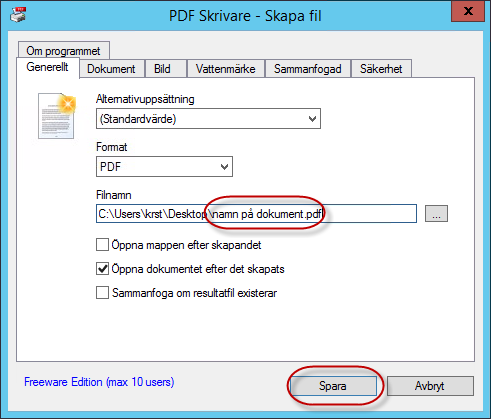
Task: Go to the Vattenmärke tab
Action: tap(226, 69)
